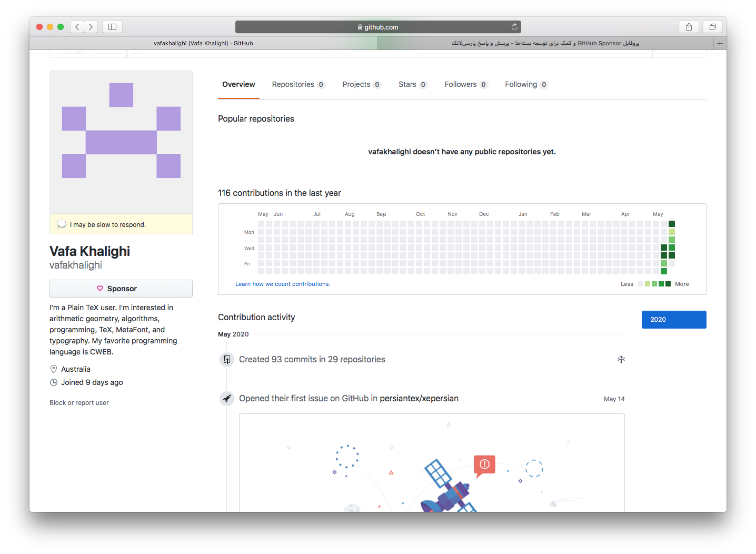The height and width of the screenshot is (554, 756).
Task: Click the Popular repositories heading
Action: click(x=256, y=119)
